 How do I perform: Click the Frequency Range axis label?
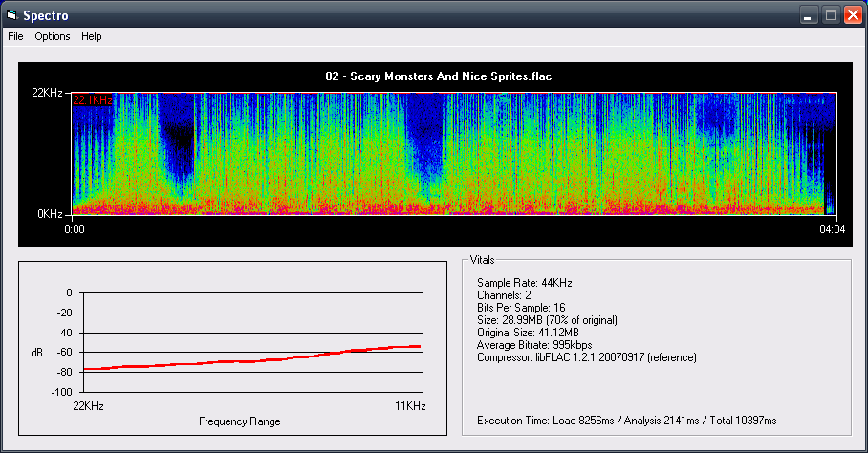(239, 421)
